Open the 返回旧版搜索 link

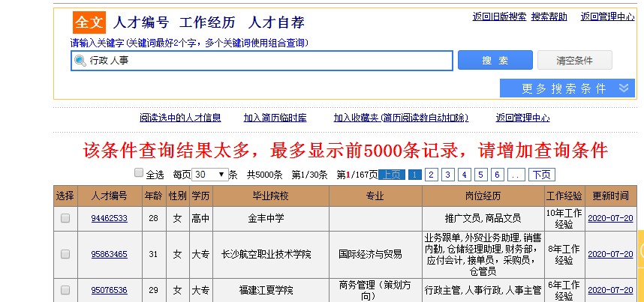click(x=499, y=16)
